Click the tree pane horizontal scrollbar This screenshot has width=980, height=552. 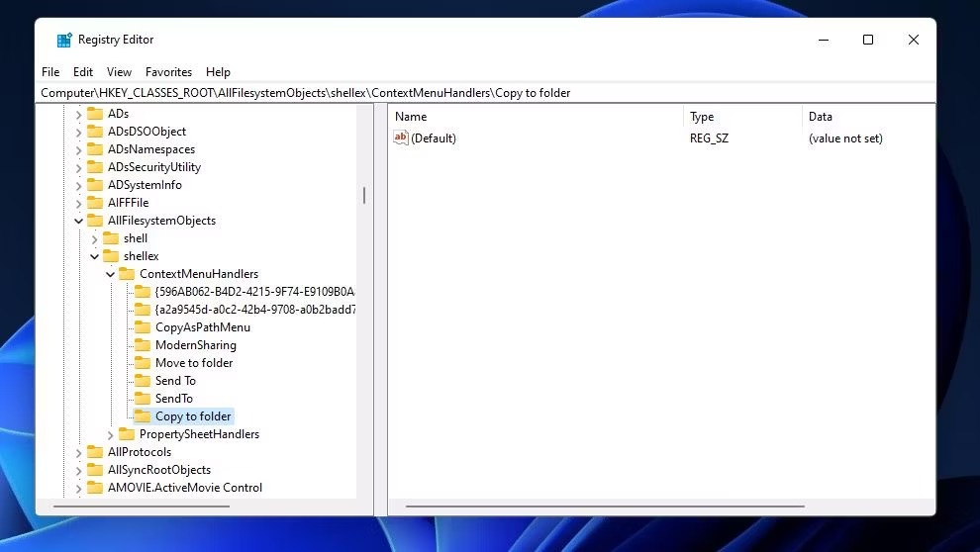[x=142, y=506]
